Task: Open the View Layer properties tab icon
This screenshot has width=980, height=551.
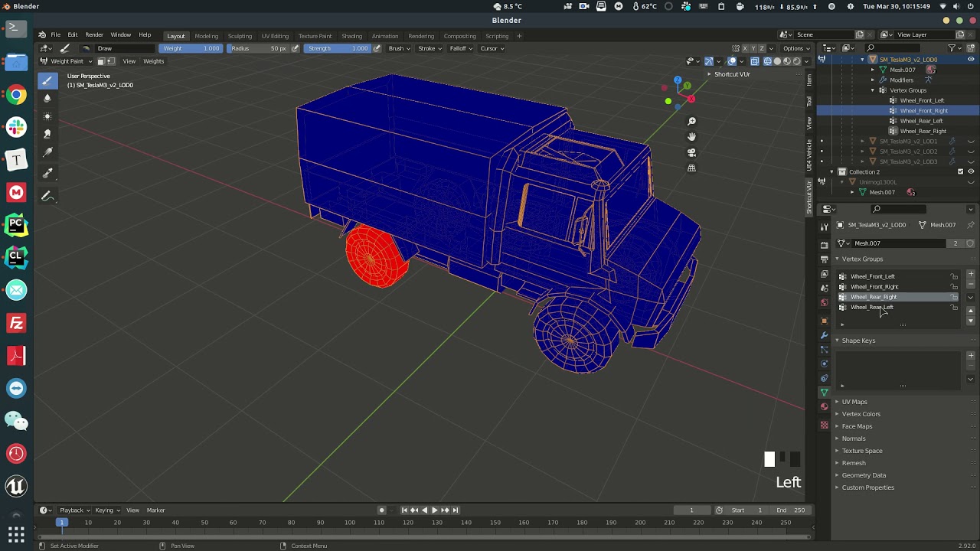Action: 824,274
